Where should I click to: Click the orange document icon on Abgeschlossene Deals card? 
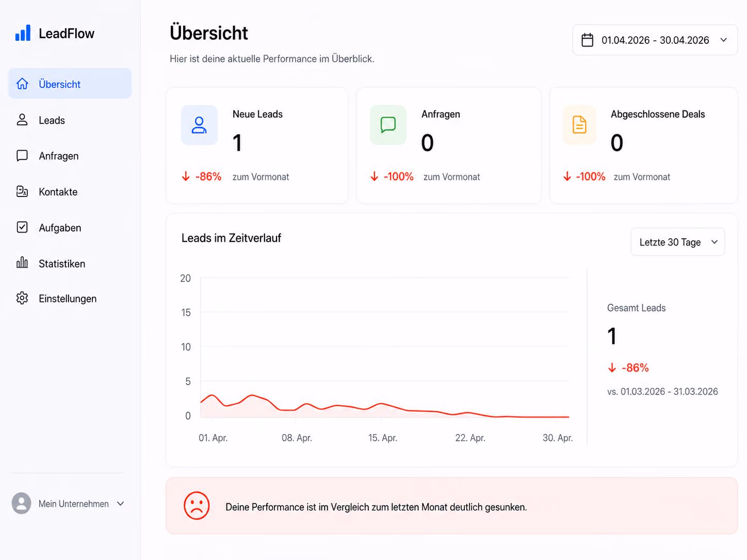579,125
